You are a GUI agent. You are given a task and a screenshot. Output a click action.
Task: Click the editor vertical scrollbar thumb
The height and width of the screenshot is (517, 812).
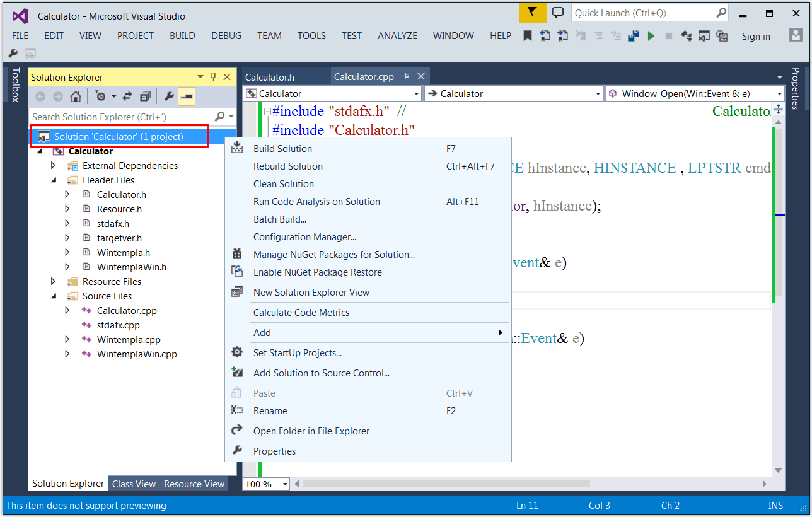[x=779, y=212]
